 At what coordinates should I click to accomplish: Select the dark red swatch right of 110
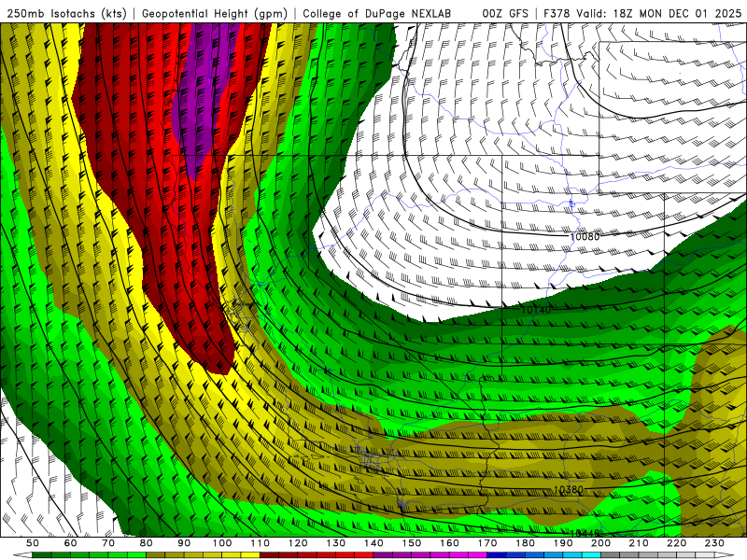coord(269,555)
